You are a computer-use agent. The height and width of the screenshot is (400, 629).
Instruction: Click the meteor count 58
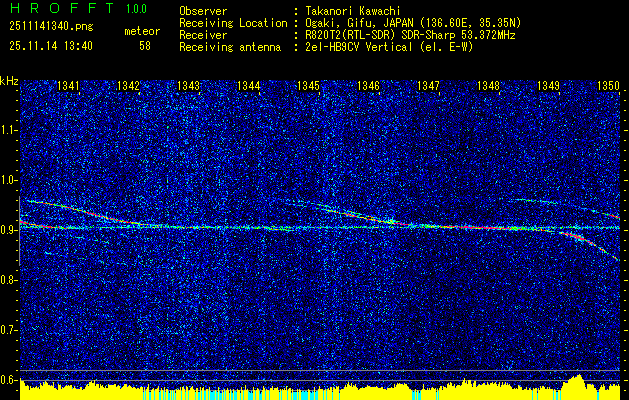(145, 46)
